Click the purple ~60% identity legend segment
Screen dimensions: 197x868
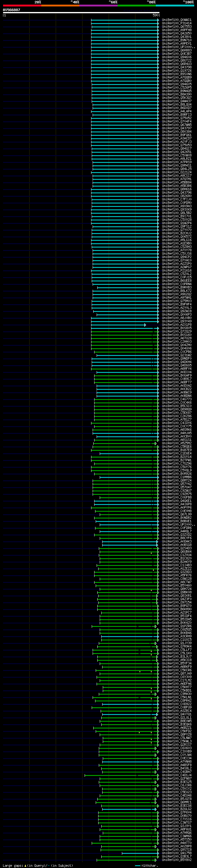98,6
